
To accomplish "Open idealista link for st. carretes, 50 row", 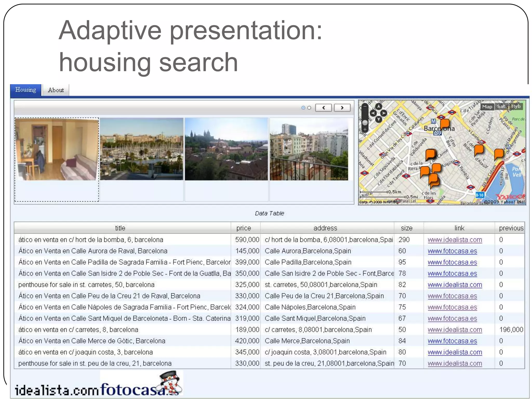I will [455, 285].
